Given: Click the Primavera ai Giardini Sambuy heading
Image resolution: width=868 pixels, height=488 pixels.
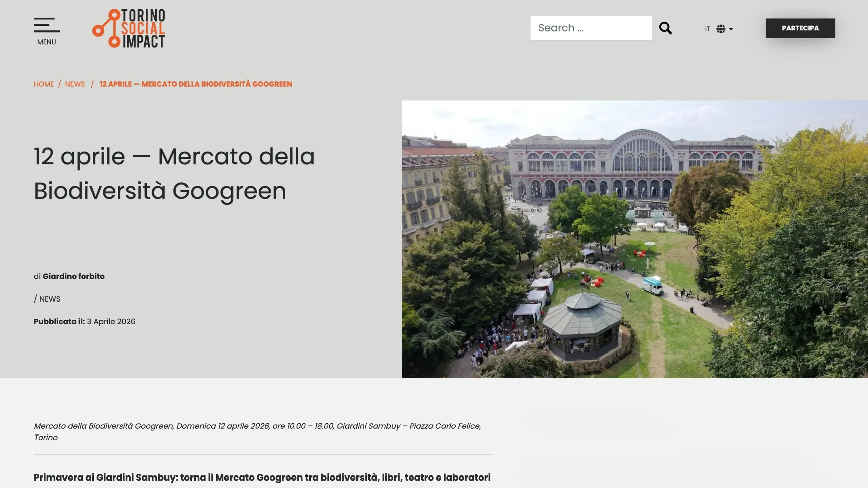Looking at the screenshot, I should 262,477.
